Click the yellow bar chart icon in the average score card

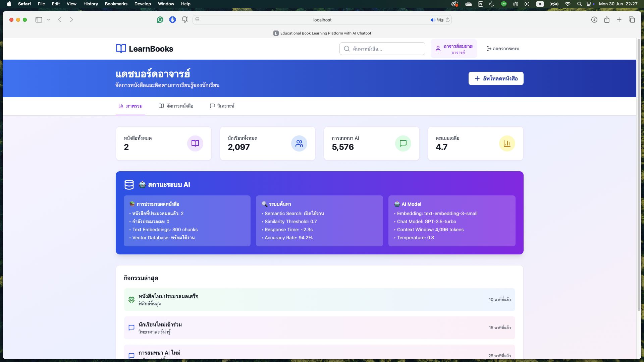tap(507, 143)
